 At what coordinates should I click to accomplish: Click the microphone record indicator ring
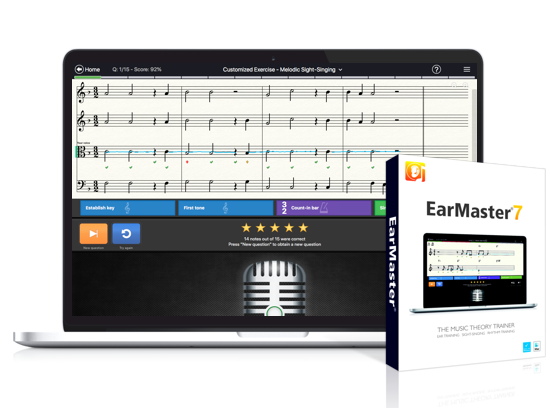point(274,311)
